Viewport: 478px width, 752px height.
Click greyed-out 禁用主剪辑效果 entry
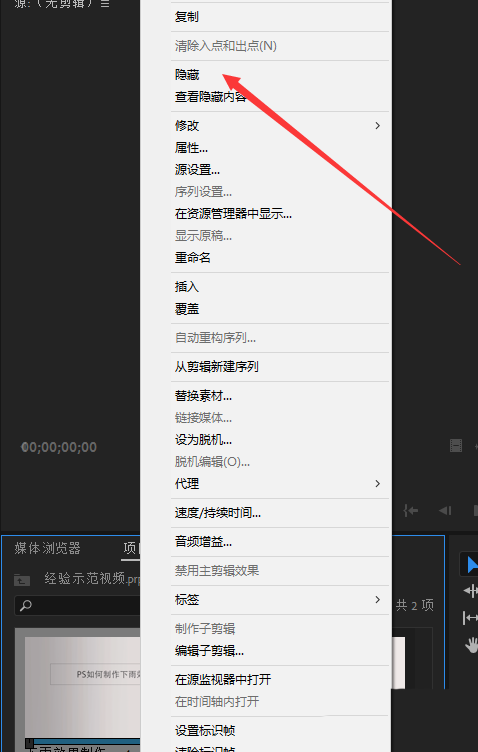[x=217, y=571]
